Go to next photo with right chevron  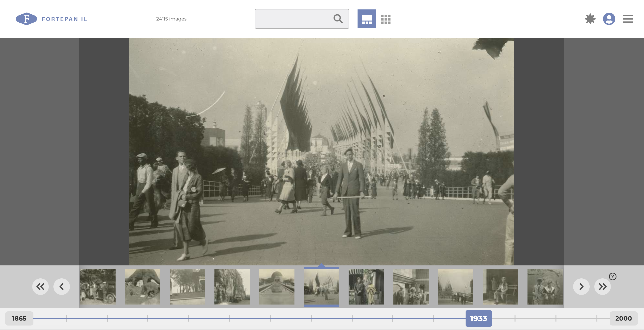tap(581, 286)
